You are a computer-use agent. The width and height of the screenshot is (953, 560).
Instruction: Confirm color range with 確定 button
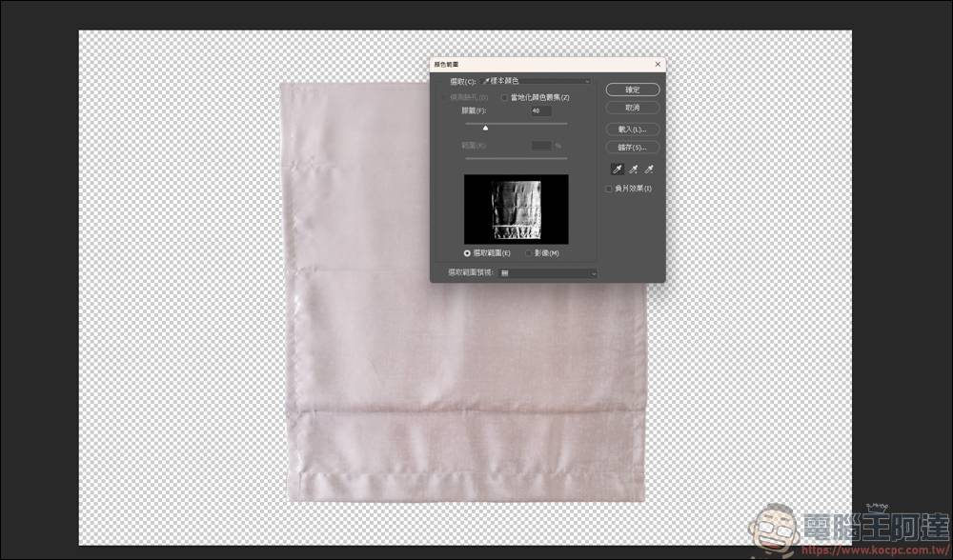click(x=631, y=89)
